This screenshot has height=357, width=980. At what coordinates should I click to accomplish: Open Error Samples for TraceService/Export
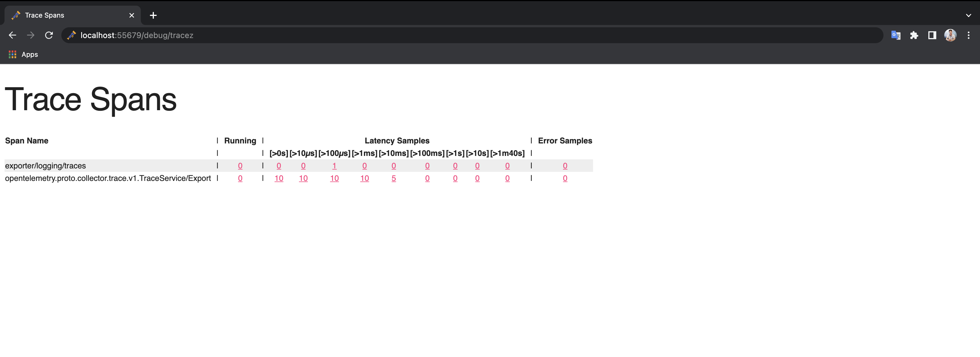click(565, 178)
